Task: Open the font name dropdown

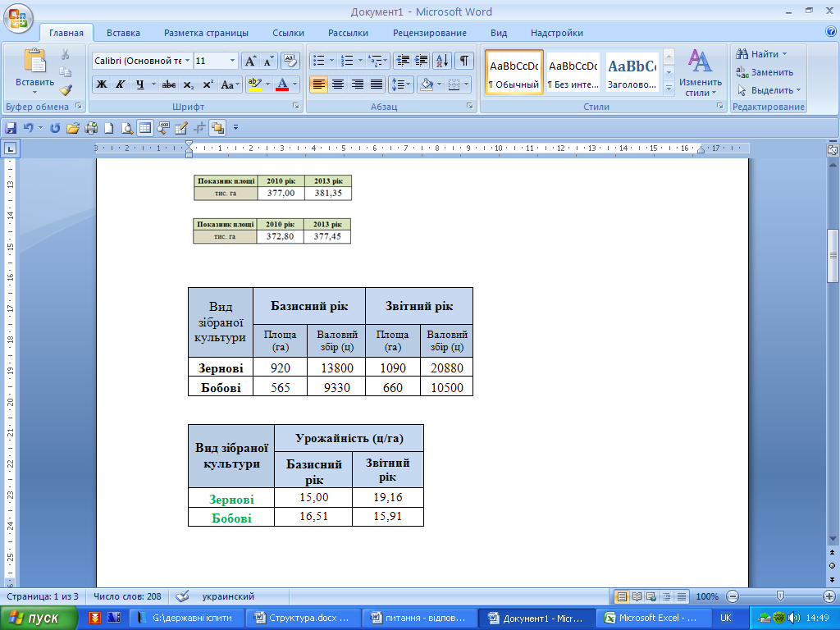Action: point(188,61)
